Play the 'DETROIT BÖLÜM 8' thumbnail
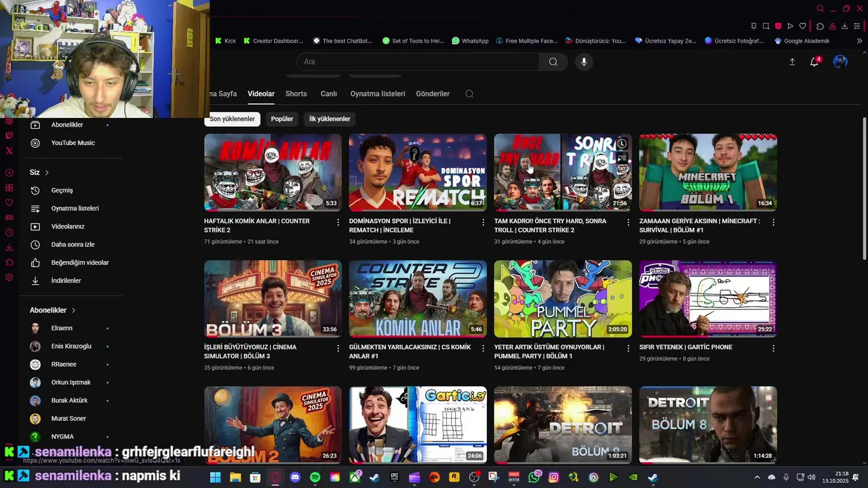Image resolution: width=868 pixels, height=488 pixels. coord(708,425)
